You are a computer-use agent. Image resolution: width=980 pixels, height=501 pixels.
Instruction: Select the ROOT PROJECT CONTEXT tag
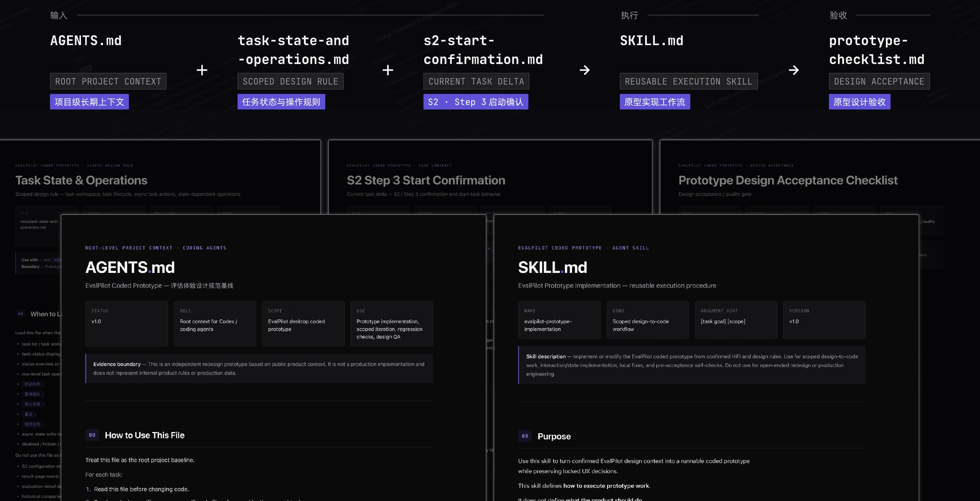[108, 81]
